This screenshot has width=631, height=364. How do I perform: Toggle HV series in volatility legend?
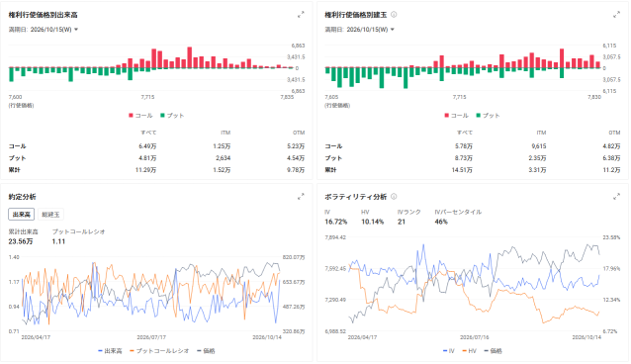(469, 351)
